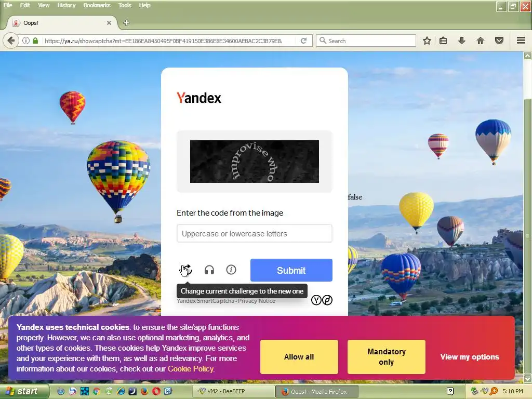The width and height of the screenshot is (532, 399).
Task: Click the Pocket icon
Action: [x=499, y=41]
